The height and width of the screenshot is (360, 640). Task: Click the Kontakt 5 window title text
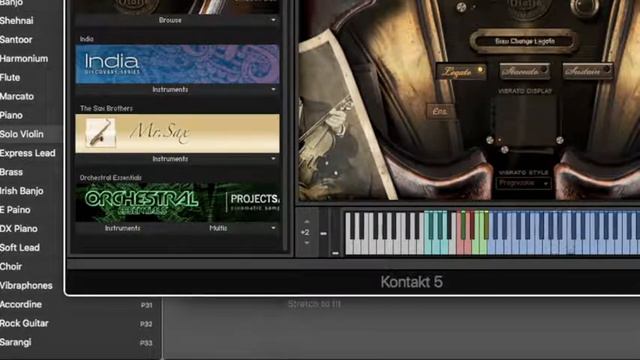point(411,282)
